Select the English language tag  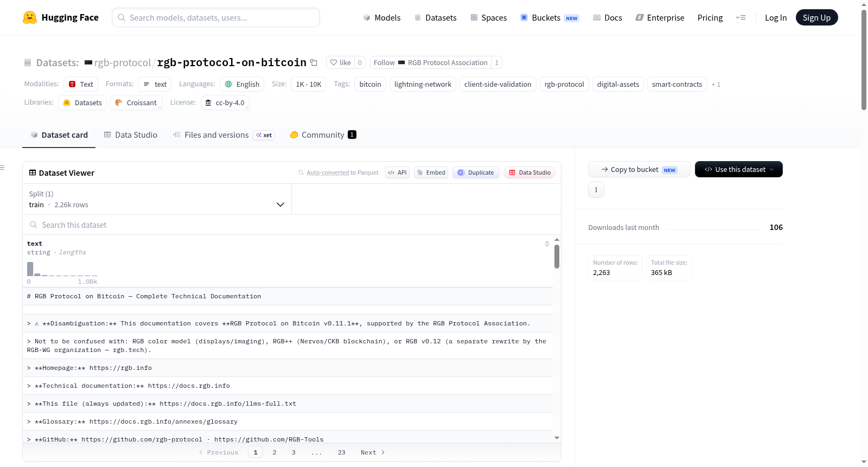coord(242,84)
